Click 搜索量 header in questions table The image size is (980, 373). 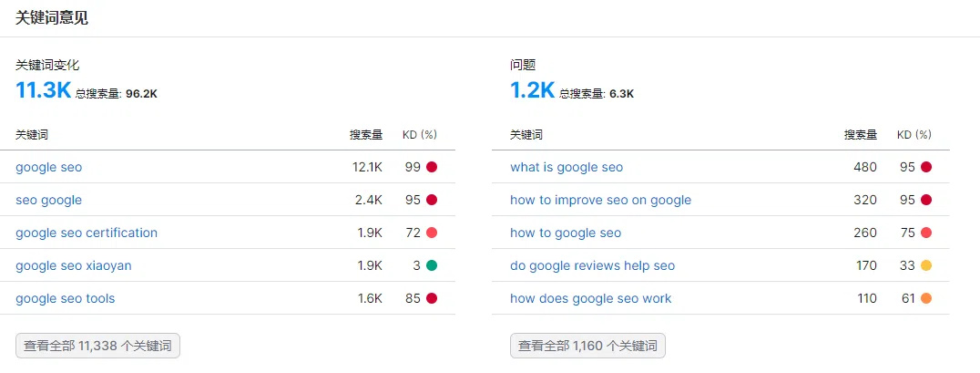[x=861, y=135]
